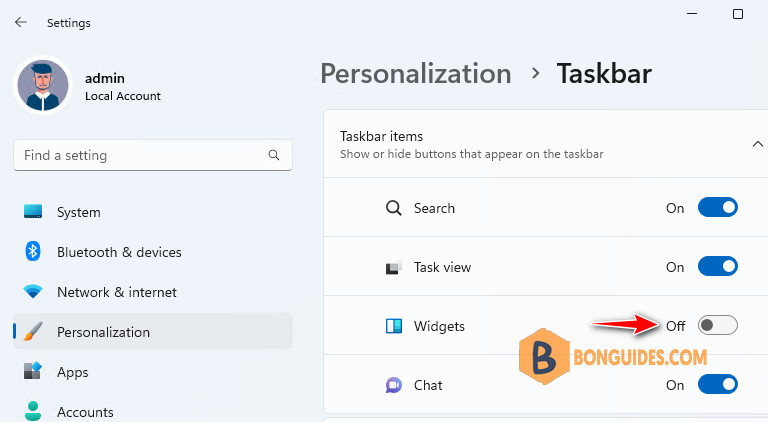This screenshot has height=422, width=768.
Task: Turn off the Search taskbar toggle
Action: (x=717, y=208)
